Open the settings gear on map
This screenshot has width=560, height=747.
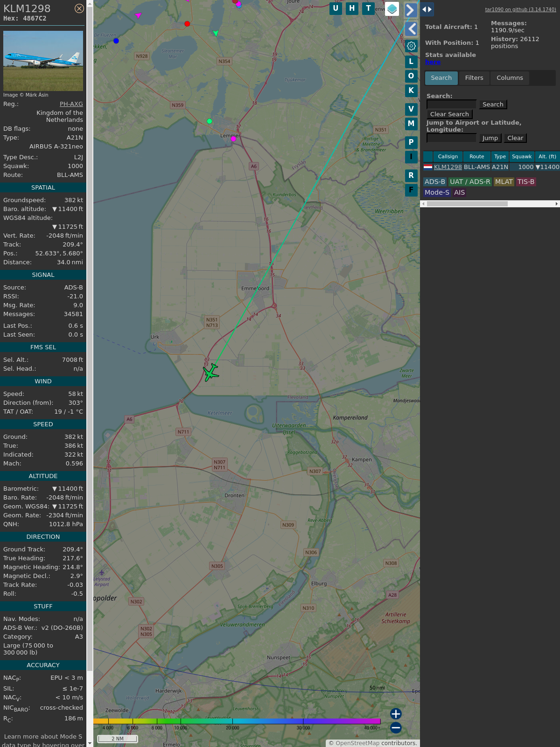411,46
